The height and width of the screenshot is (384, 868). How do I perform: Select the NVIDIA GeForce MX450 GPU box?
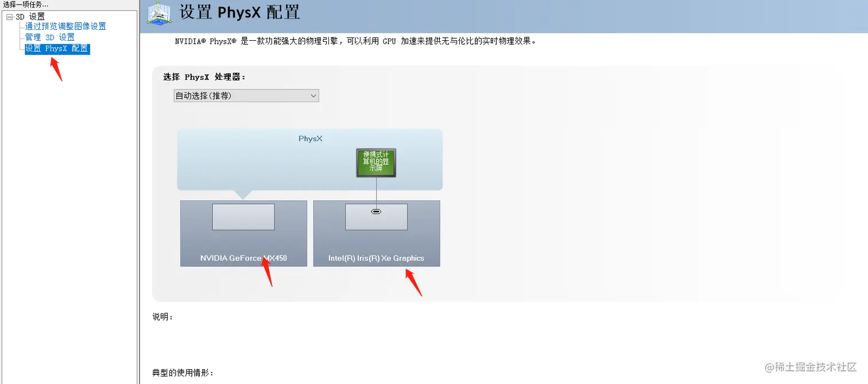pos(243,233)
